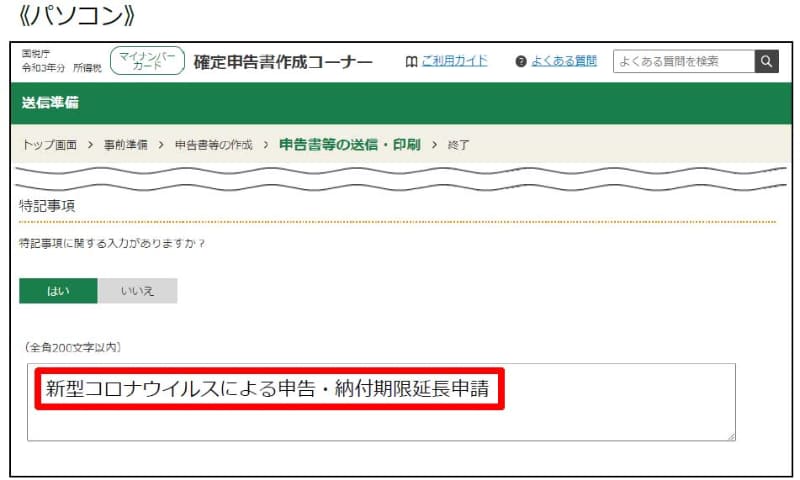Click the マイナンバーカード badge
This screenshot has height=480, width=800.
147,61
